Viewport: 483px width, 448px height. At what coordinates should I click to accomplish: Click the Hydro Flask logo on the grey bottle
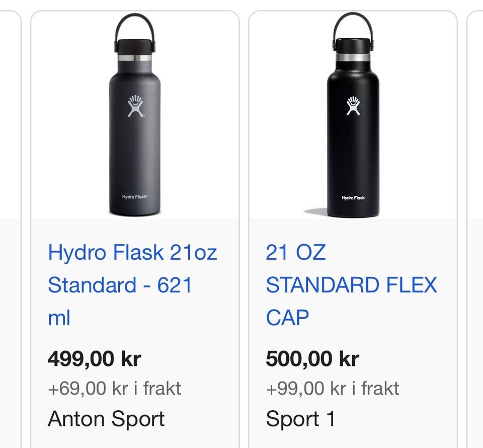135,106
